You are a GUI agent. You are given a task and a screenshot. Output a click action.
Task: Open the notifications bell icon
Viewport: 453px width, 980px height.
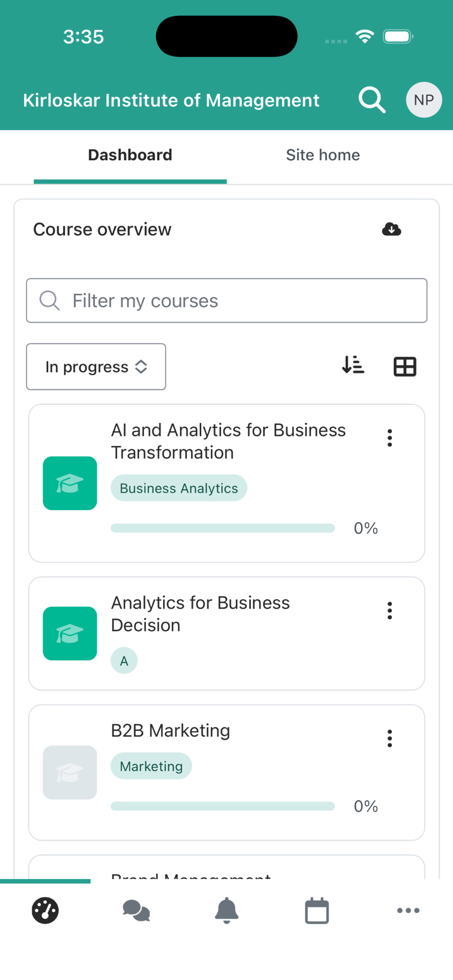pos(226,910)
